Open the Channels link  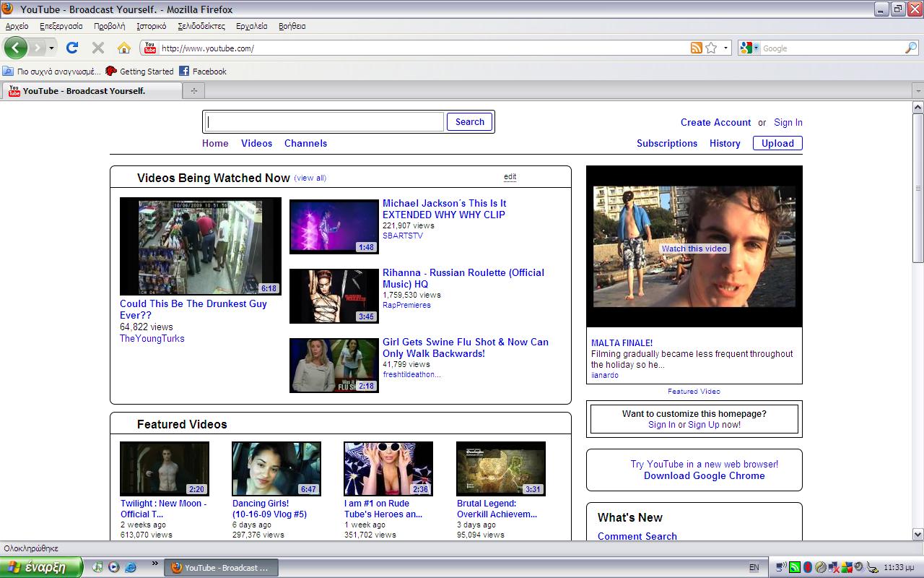click(306, 143)
